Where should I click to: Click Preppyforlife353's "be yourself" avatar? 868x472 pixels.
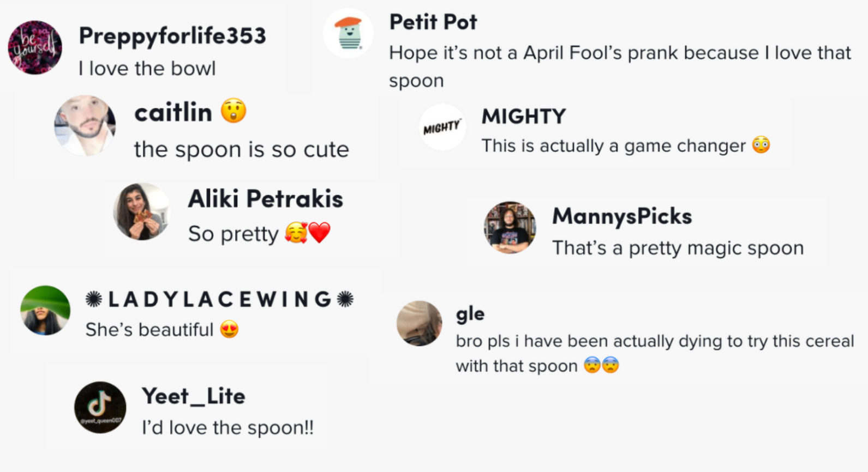coord(35,47)
